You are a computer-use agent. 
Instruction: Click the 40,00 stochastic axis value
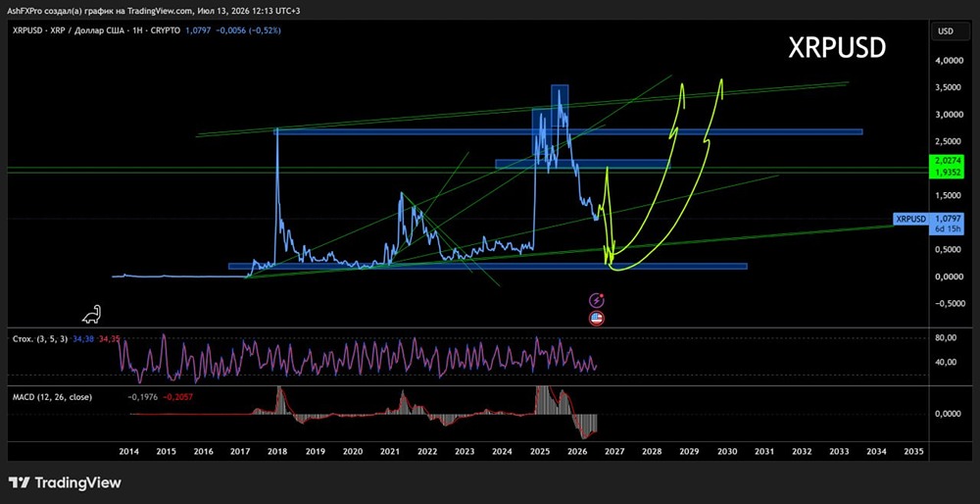pos(948,362)
